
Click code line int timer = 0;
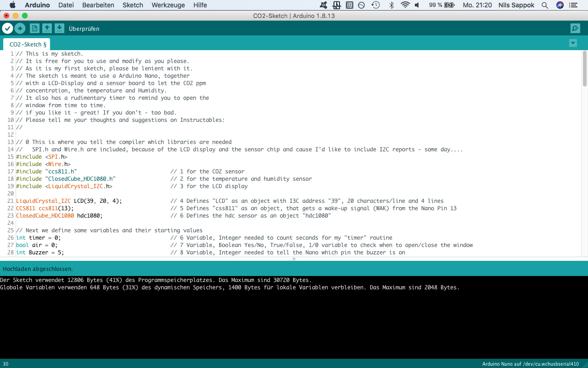pos(39,238)
